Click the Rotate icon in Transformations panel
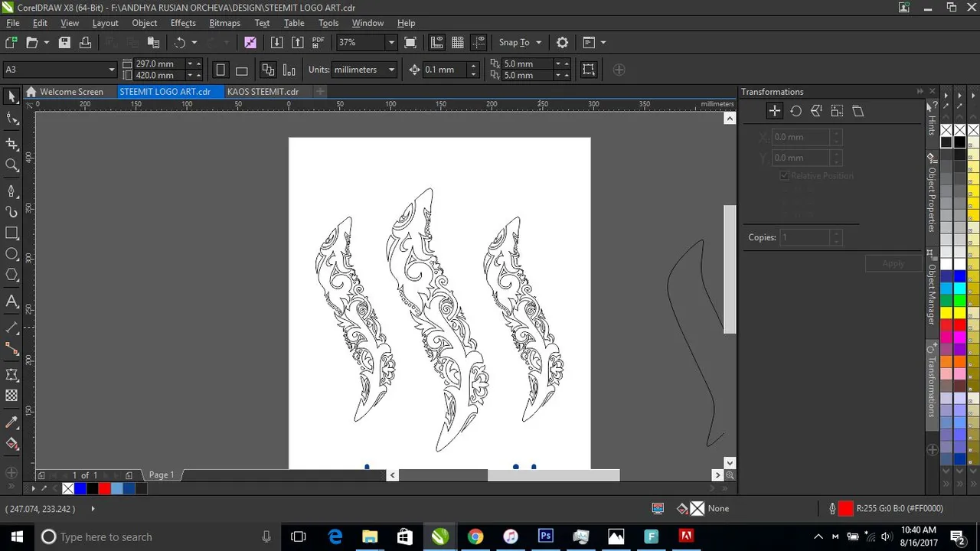 click(795, 111)
